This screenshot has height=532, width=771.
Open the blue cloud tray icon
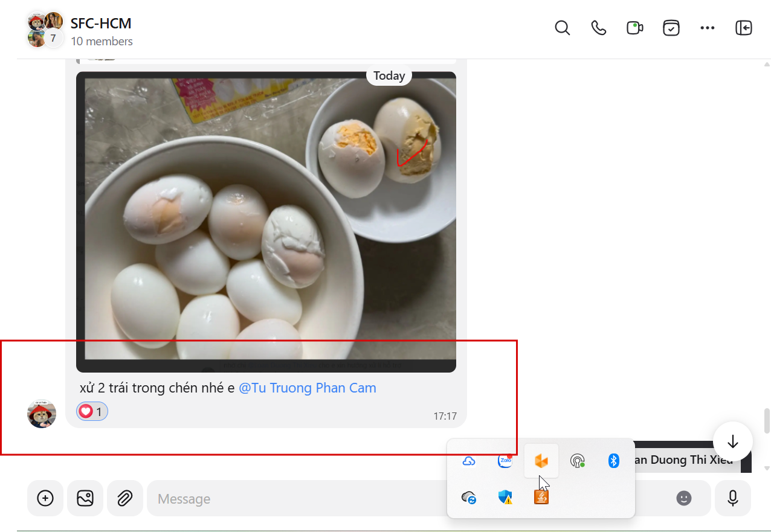(x=469, y=461)
